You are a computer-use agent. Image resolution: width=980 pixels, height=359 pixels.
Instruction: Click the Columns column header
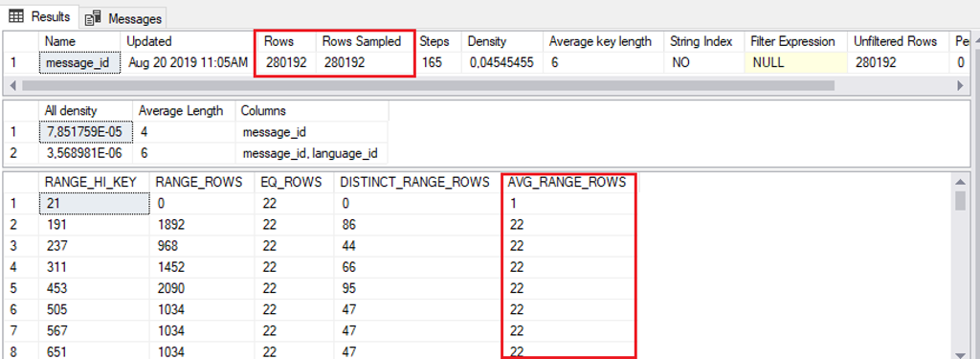311,111
